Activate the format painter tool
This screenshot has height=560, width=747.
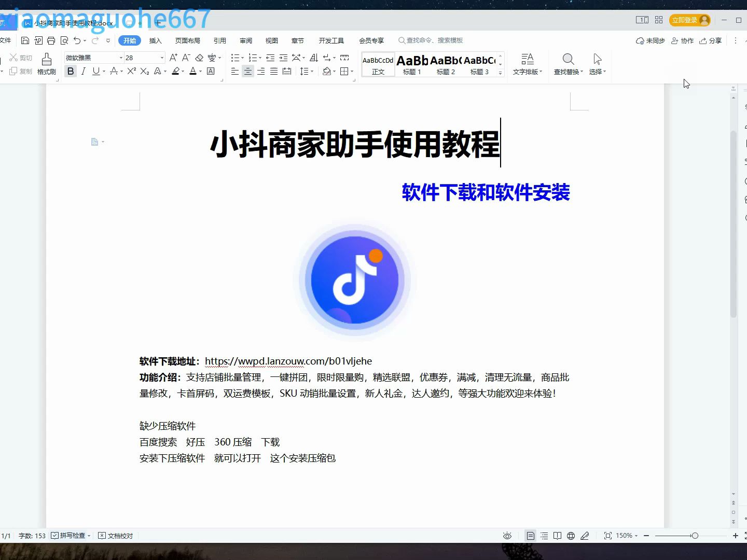coord(46,63)
